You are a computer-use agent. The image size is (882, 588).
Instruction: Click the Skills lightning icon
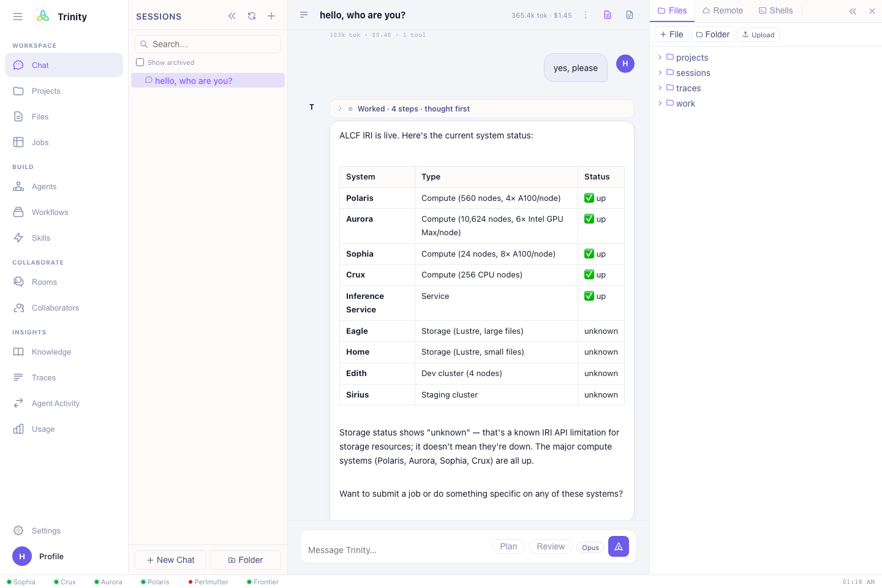[x=18, y=238]
